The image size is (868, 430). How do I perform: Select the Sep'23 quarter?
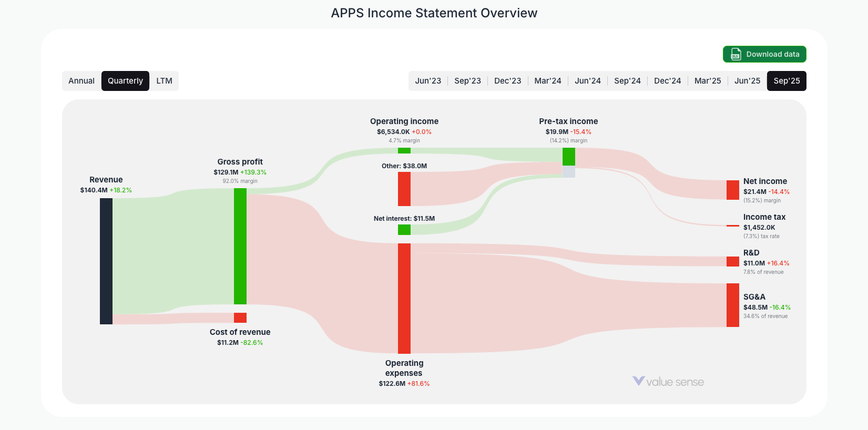coord(467,81)
